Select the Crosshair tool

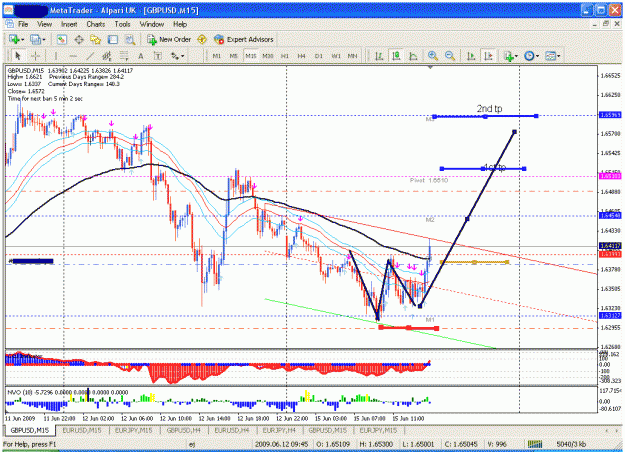(x=35, y=56)
